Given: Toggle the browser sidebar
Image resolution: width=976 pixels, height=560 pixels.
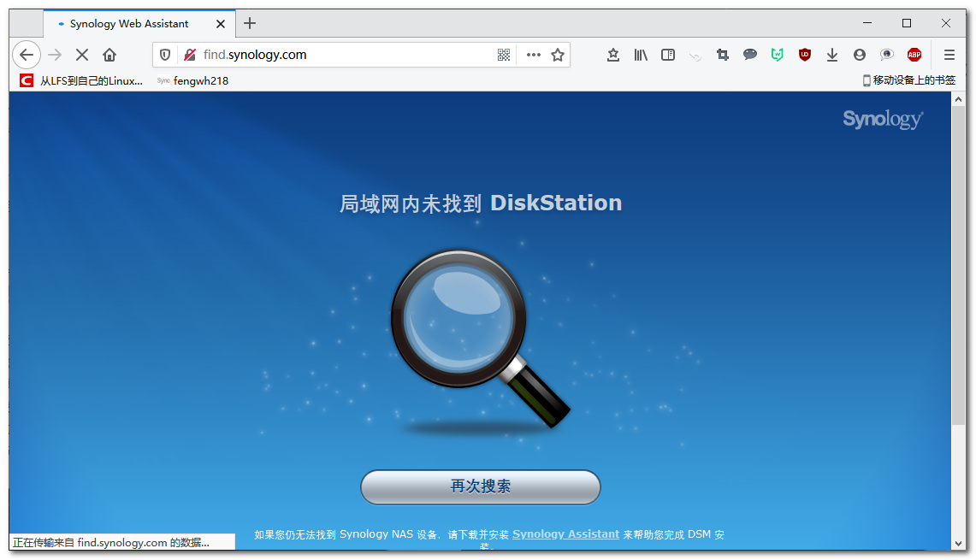Looking at the screenshot, I should (x=667, y=55).
